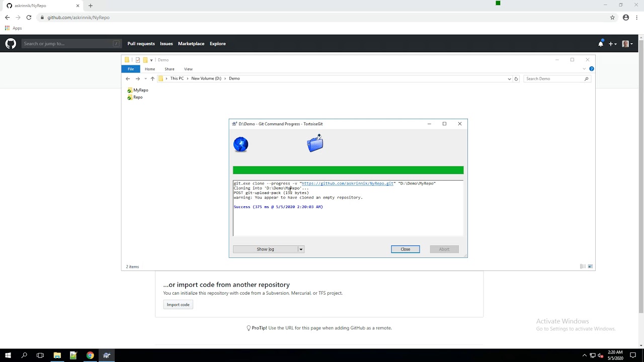Viewport: 644px width, 362px height.
Task: Click the green clone progress bar
Action: click(x=348, y=170)
